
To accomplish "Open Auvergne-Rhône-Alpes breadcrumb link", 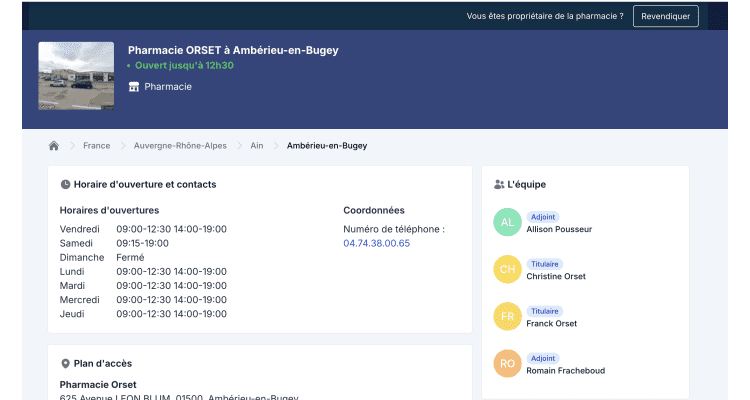I will [x=180, y=145].
